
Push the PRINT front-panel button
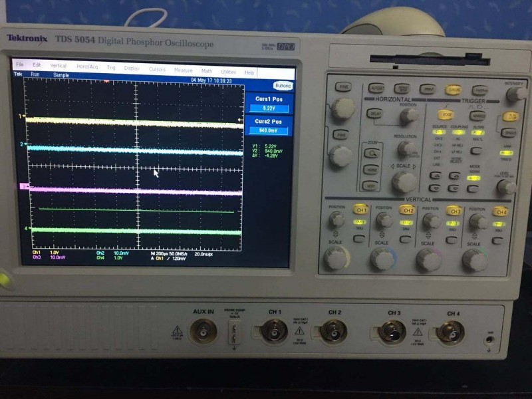[428, 90]
